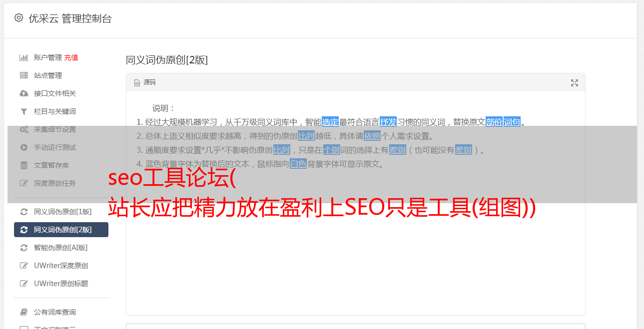
Task: Click inside the editor text area
Action: pos(355,250)
